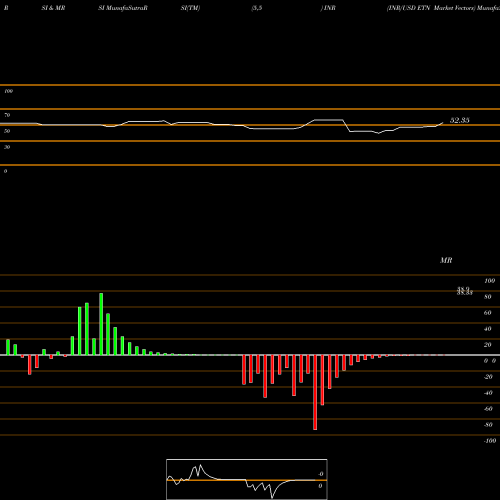Click the 'SI(TM)' header text
The height and width of the screenshot is (500, 500).
(x=190, y=8)
